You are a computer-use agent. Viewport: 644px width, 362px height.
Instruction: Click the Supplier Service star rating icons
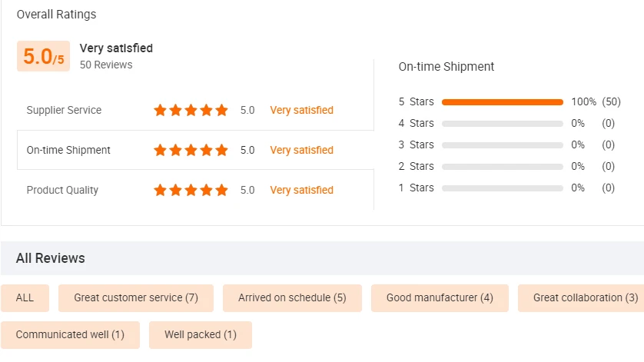[191, 110]
